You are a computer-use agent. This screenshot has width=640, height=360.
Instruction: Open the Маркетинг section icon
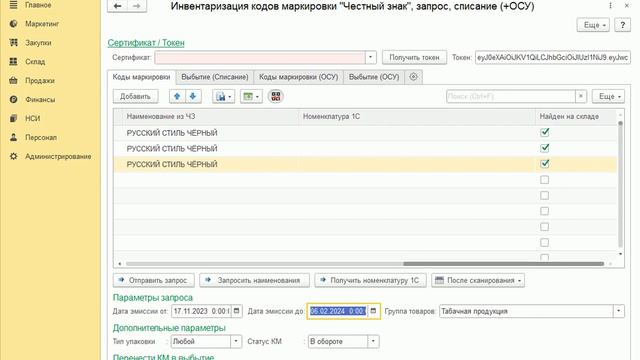pyautogui.click(x=13, y=24)
